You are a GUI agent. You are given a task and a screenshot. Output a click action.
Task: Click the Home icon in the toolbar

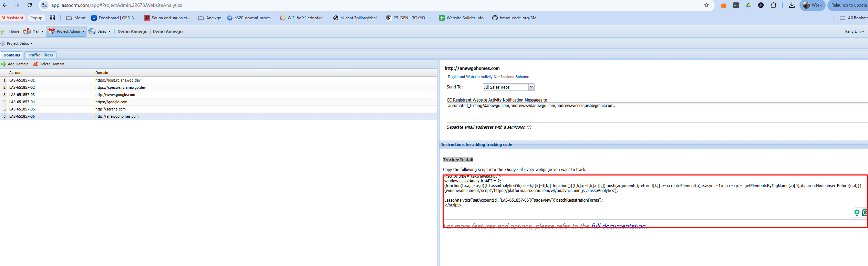click(x=4, y=31)
